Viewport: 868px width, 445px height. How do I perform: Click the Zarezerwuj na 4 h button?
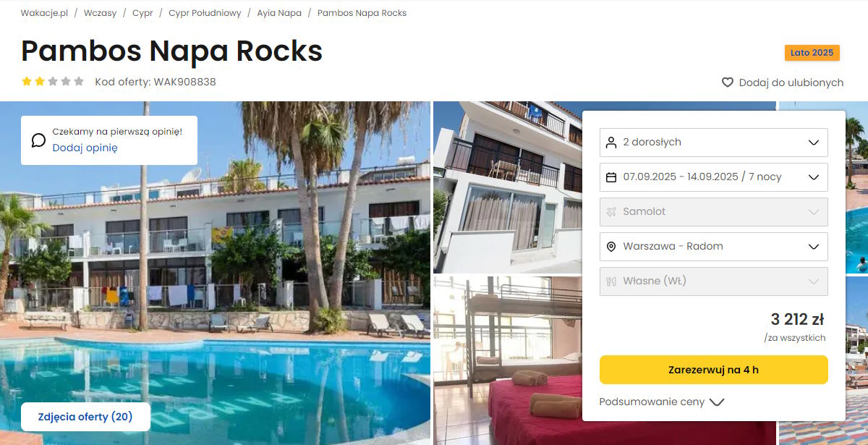pyautogui.click(x=714, y=370)
